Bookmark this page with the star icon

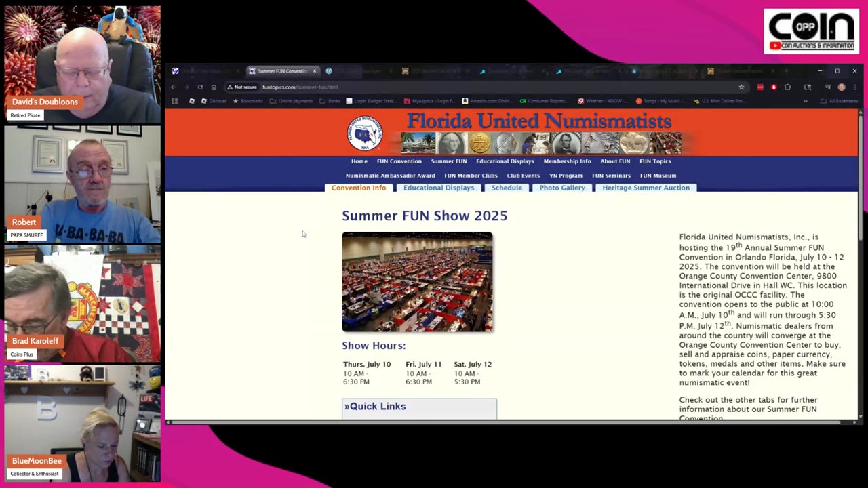[741, 87]
